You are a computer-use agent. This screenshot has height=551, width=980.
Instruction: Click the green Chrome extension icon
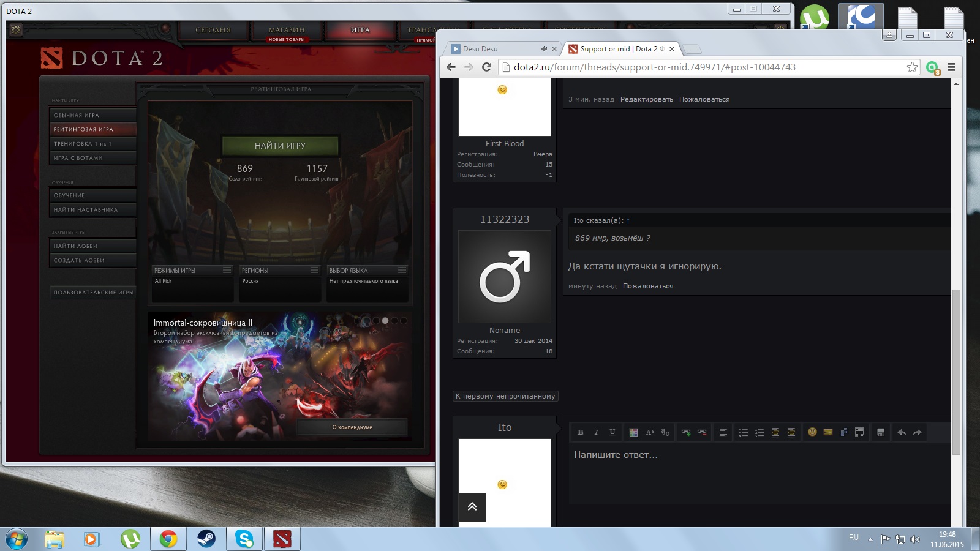click(933, 68)
